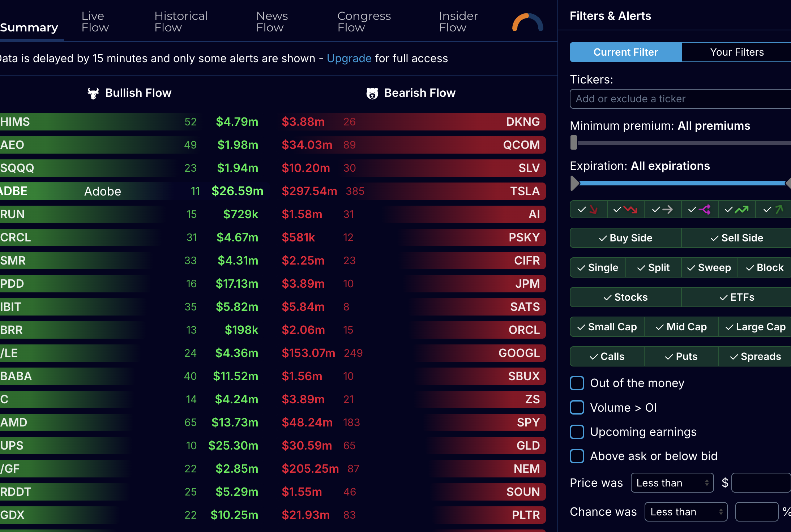Switch to the Congress Flow tab
This screenshot has width=791, height=532.
point(364,22)
